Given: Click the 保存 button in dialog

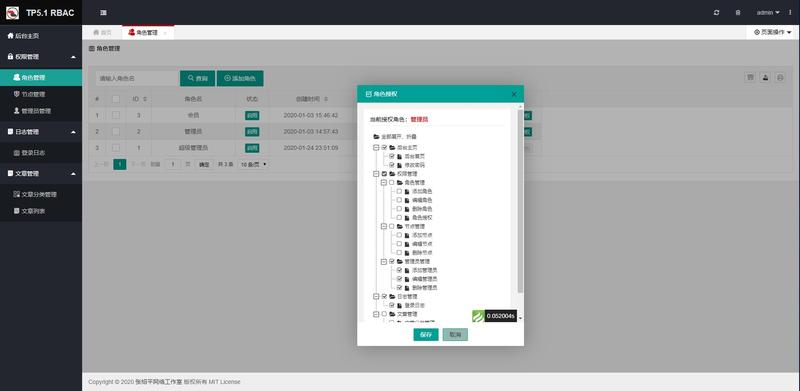Looking at the screenshot, I should point(426,334).
